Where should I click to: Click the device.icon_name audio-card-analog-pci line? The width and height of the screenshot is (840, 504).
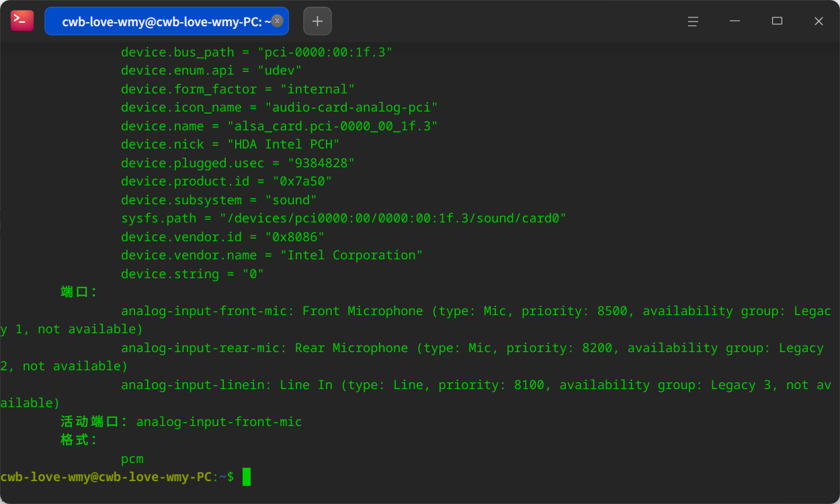280,108
